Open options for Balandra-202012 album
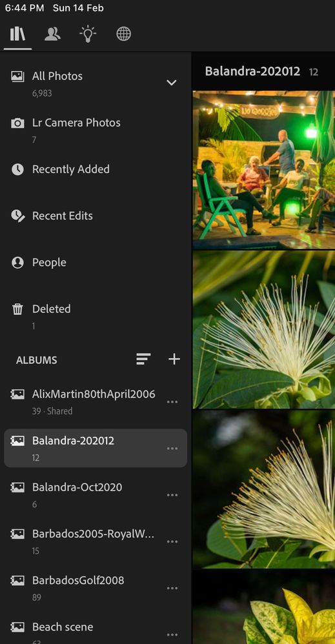Viewport: 335px width, 644px height. pyautogui.click(x=172, y=448)
